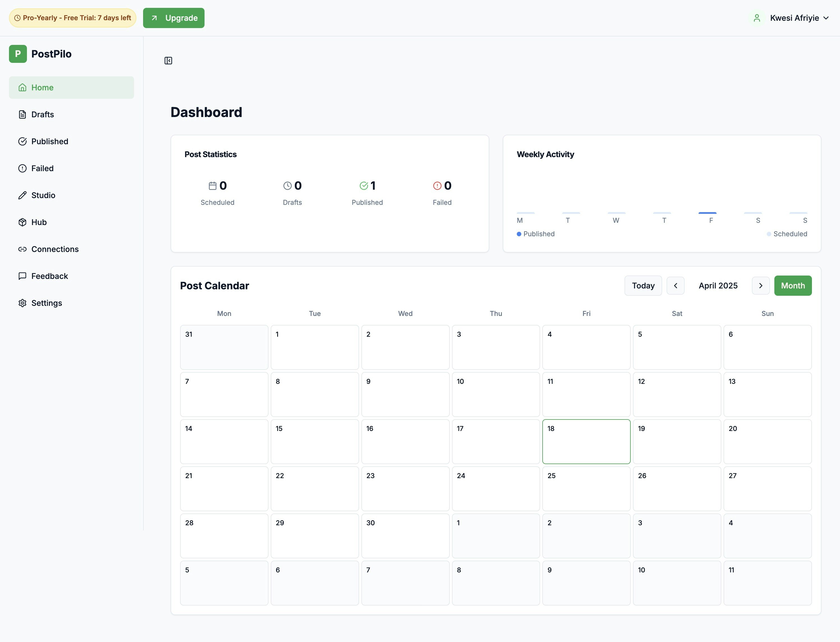
Task: Click the PostPilo green logo icon
Action: (x=18, y=54)
